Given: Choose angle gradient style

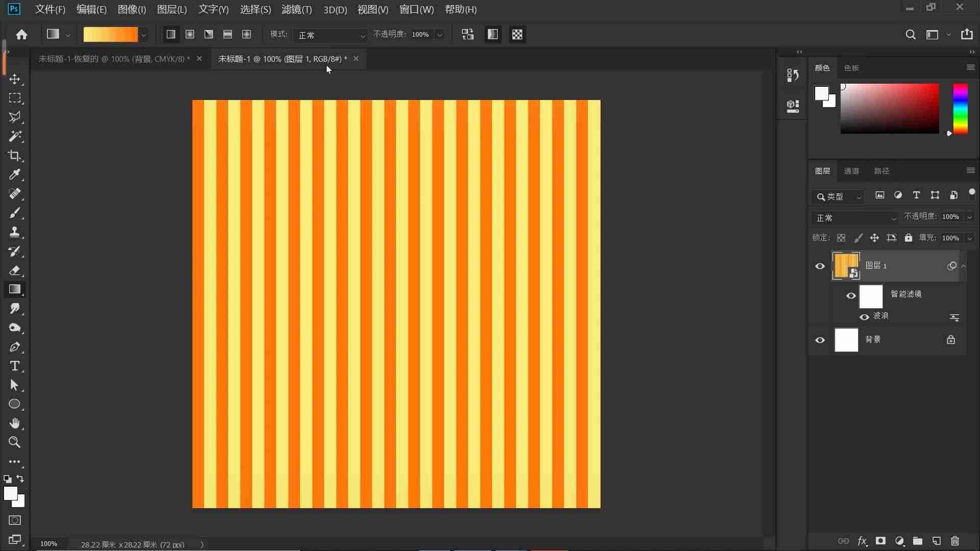Looking at the screenshot, I should [x=209, y=34].
